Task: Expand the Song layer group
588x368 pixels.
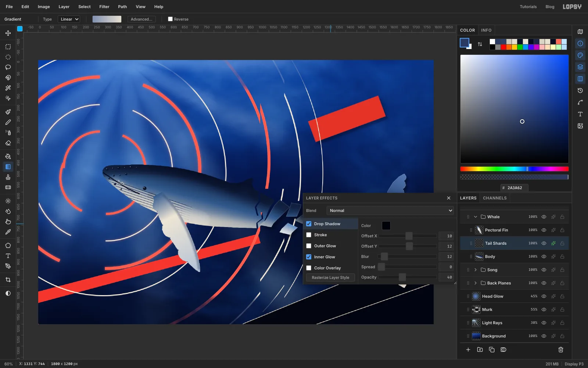Action: click(x=476, y=270)
